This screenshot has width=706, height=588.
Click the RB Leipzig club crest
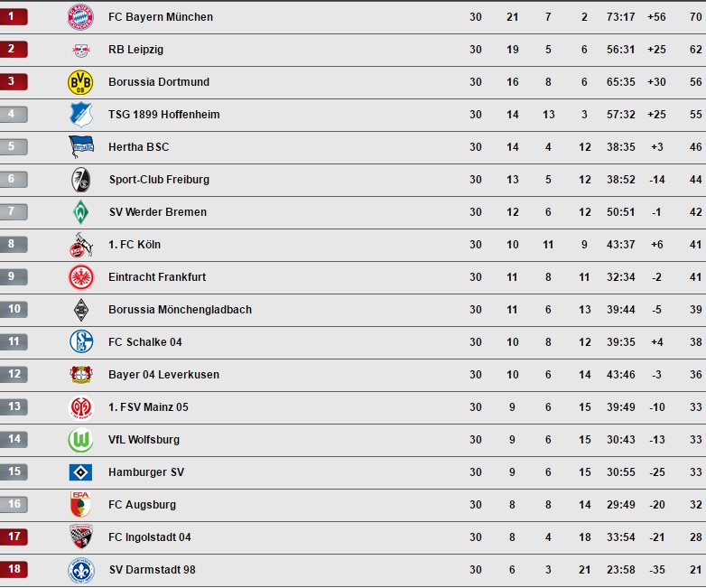(x=81, y=50)
